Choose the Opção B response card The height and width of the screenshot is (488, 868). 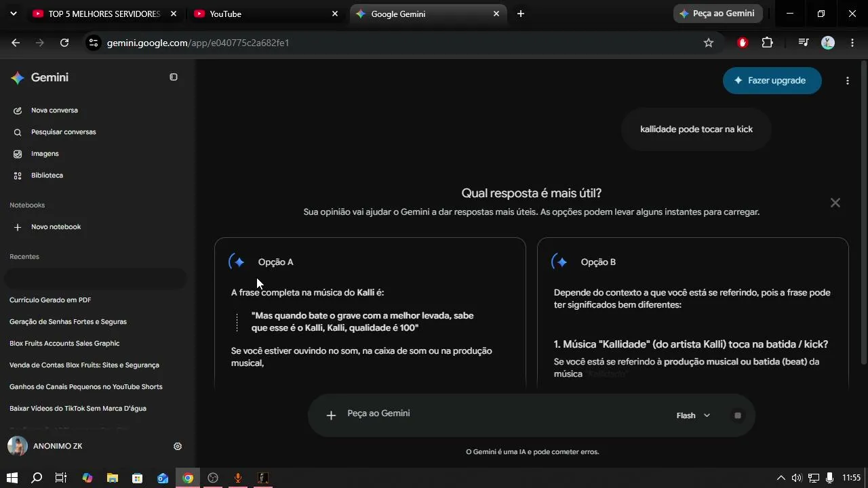pos(693,312)
